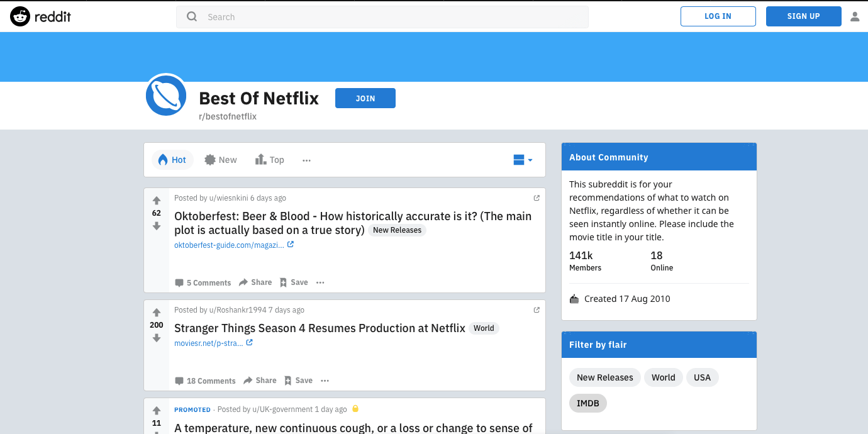The height and width of the screenshot is (434, 868).
Task: Open the search magnifier icon
Action: coord(192,16)
